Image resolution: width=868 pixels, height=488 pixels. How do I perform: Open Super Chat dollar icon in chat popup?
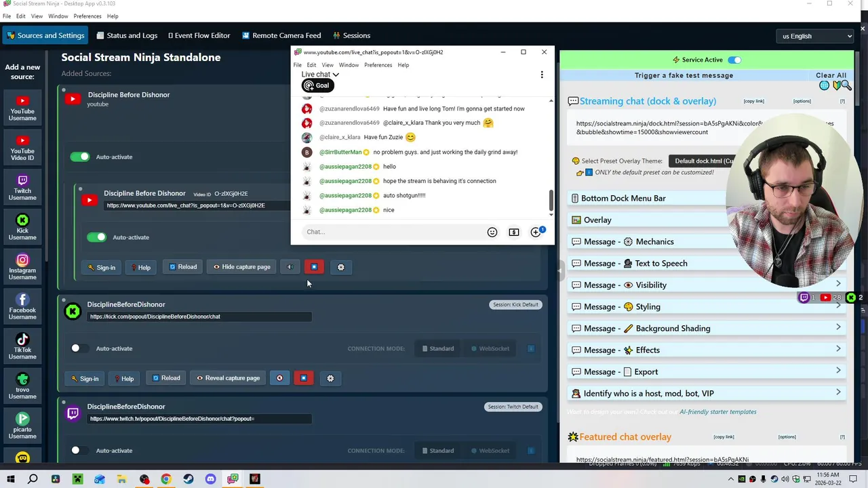(514, 232)
